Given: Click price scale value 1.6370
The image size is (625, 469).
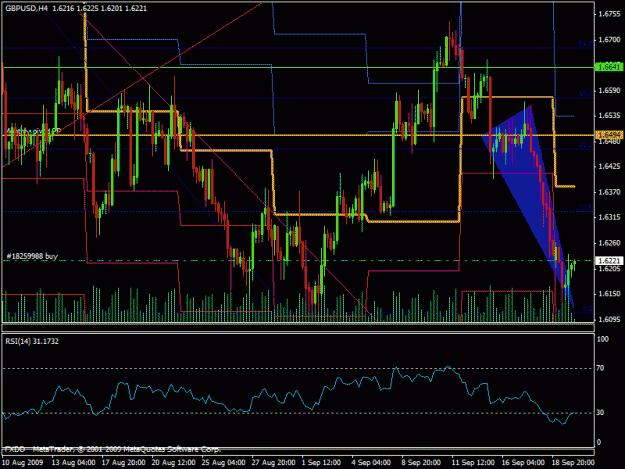Looking at the screenshot, I should click(x=609, y=192).
